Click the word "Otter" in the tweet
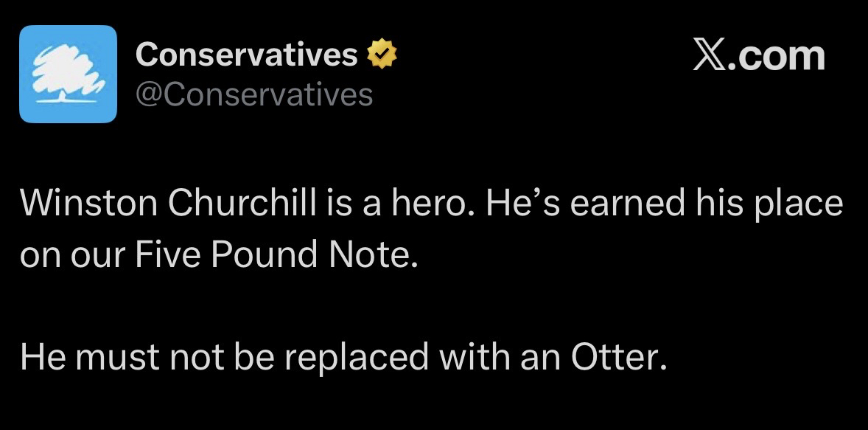Viewport: 868px width, 430px height. tap(617, 358)
